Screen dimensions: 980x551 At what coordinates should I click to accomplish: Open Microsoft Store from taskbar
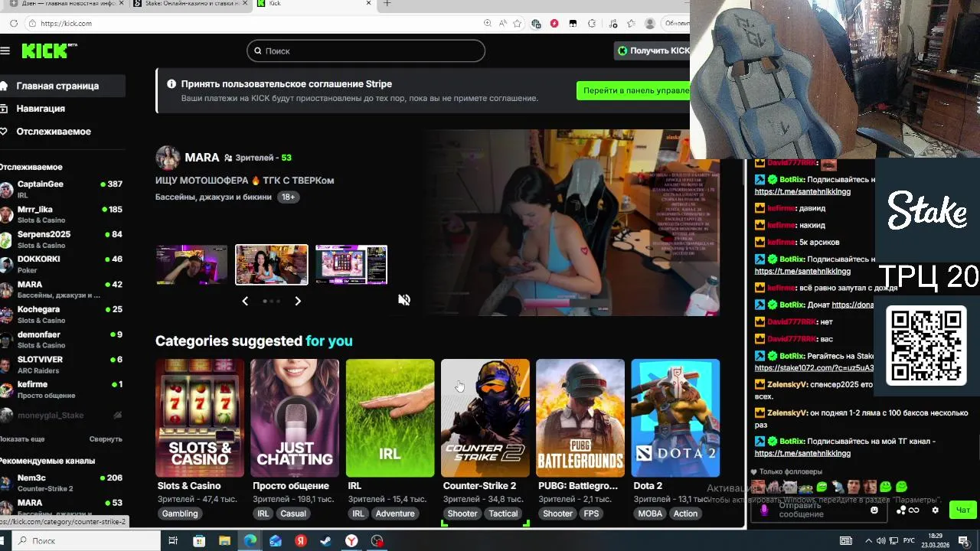(199, 541)
